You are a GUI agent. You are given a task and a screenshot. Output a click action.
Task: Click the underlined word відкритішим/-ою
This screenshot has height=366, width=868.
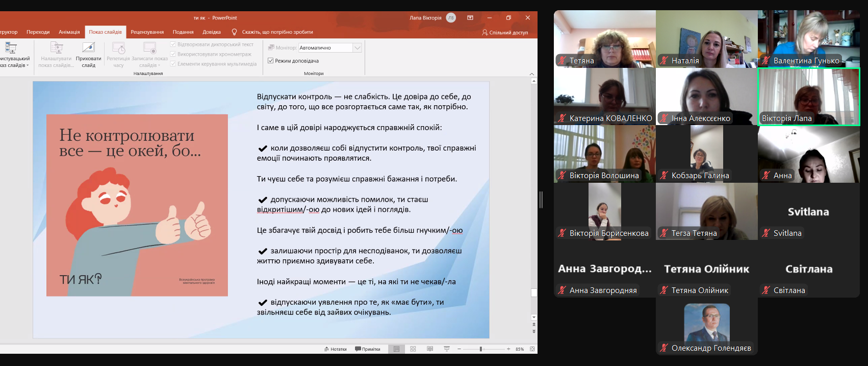point(288,209)
